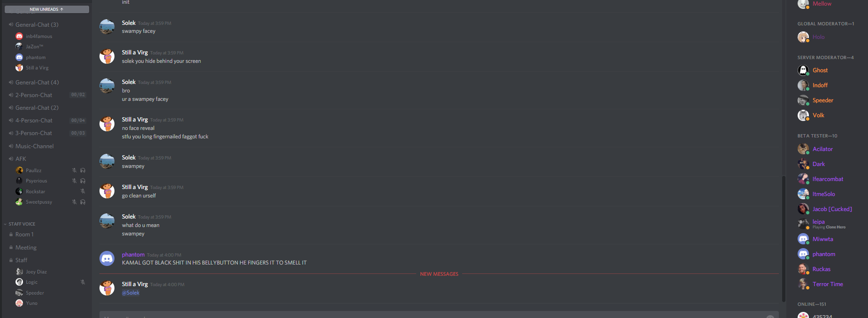Click the chat messages scrollbar
Image resolution: width=868 pixels, height=318 pixels.
pos(783,239)
